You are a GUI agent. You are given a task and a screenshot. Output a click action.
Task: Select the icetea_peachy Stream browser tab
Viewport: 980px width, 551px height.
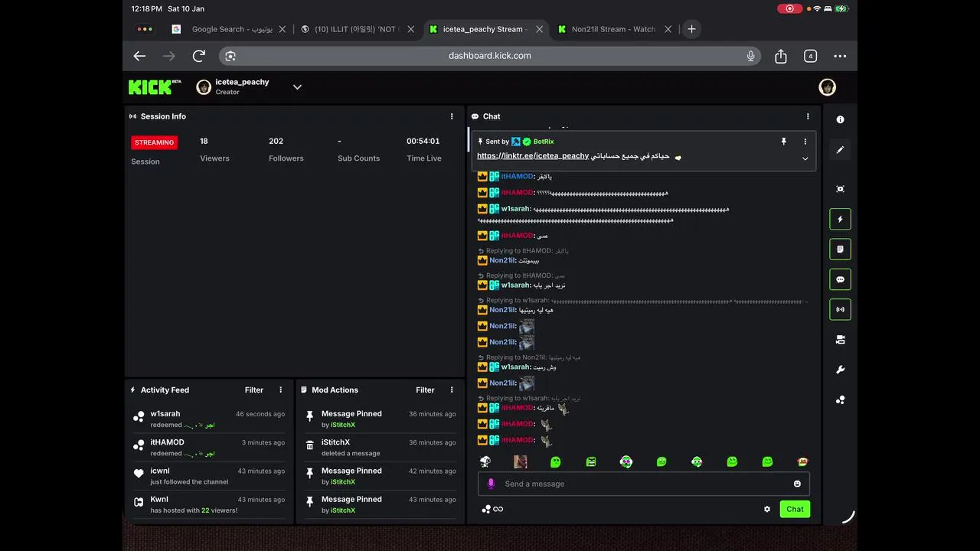[x=485, y=29]
